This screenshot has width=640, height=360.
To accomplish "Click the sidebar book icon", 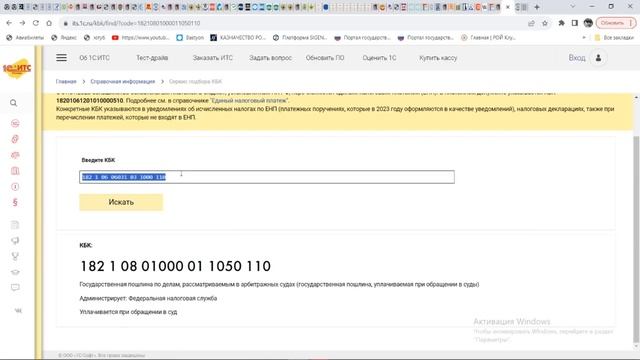I will [x=15, y=171].
